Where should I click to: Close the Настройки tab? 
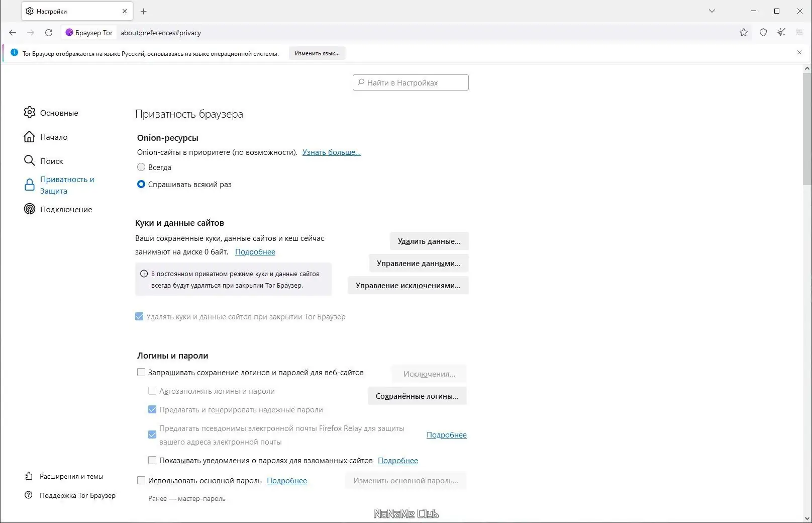[x=125, y=11]
